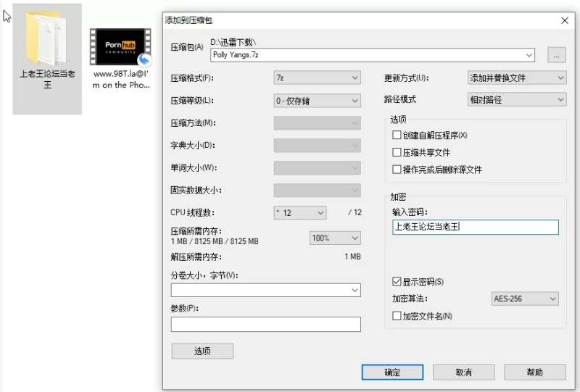Toggle the encrypt file names checkbox
This screenshot has width=580, height=392.
(397, 316)
